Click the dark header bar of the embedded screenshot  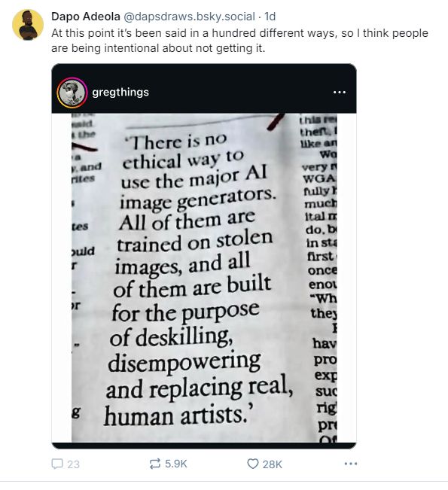click(x=204, y=89)
